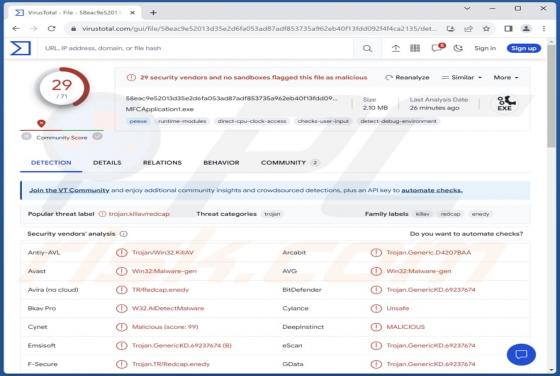
Task: Click the killav family label
Action: click(x=422, y=214)
